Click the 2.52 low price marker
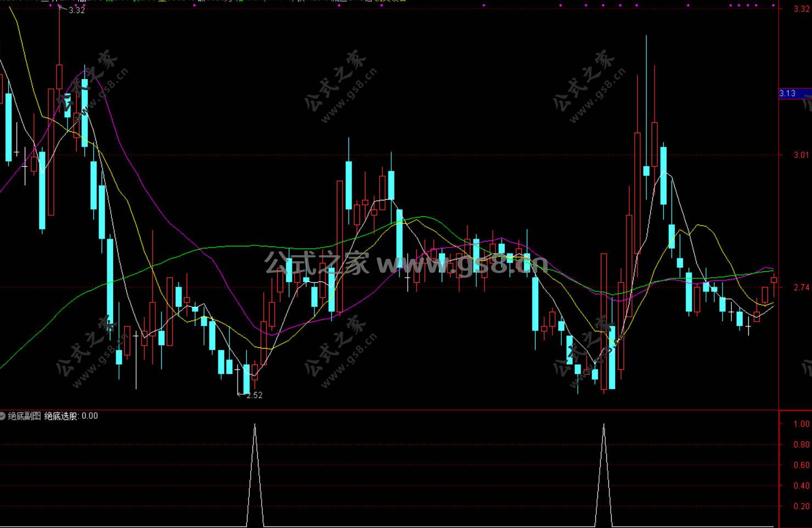This screenshot has width=812, height=528. coord(255,395)
